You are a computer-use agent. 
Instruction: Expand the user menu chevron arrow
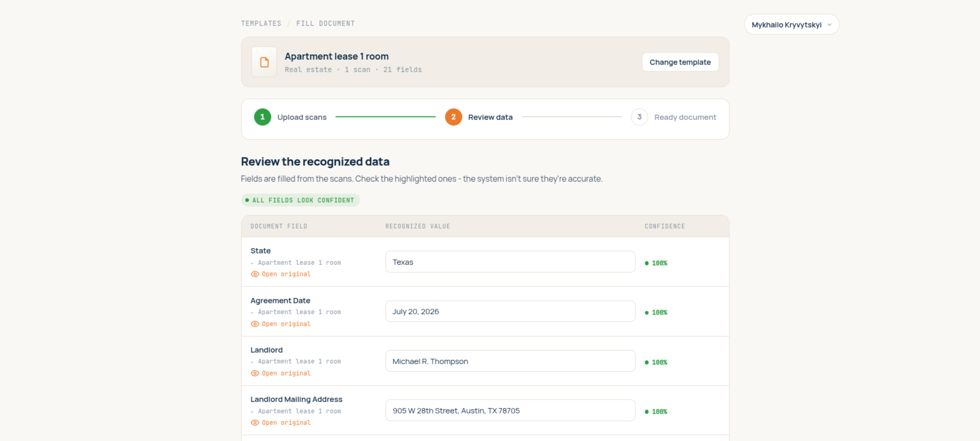(829, 25)
